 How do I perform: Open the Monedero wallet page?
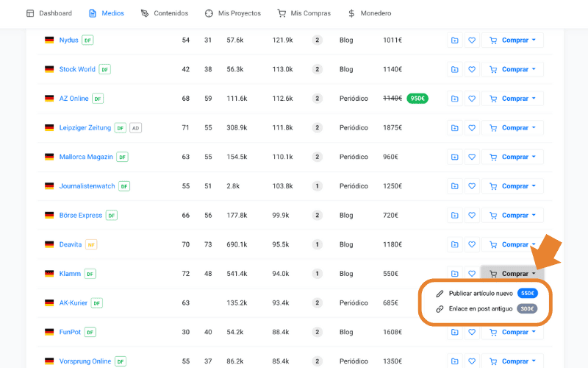coord(370,13)
